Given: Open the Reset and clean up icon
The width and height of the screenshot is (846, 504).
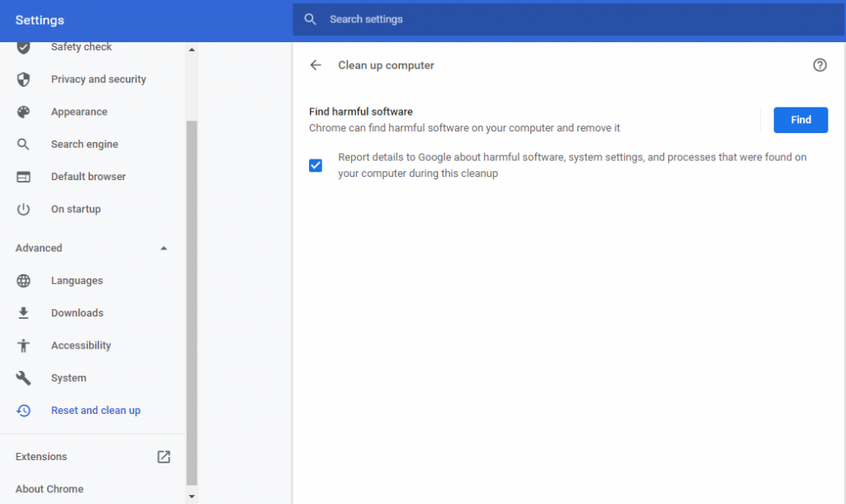Looking at the screenshot, I should (21, 410).
